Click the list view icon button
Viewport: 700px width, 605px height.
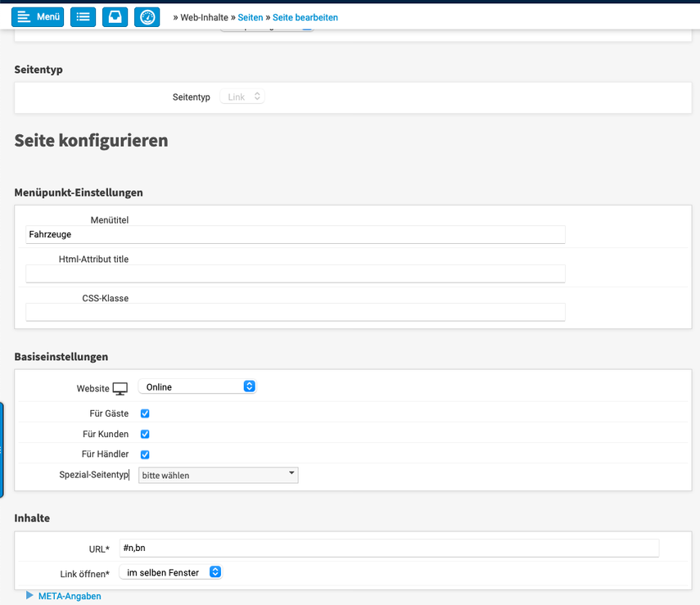click(x=83, y=17)
